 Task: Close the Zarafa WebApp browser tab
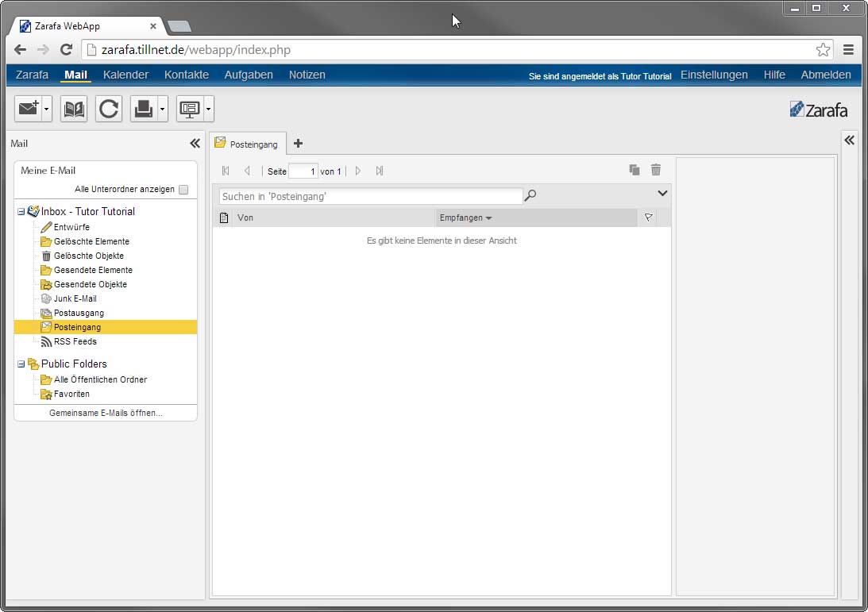[x=153, y=26]
